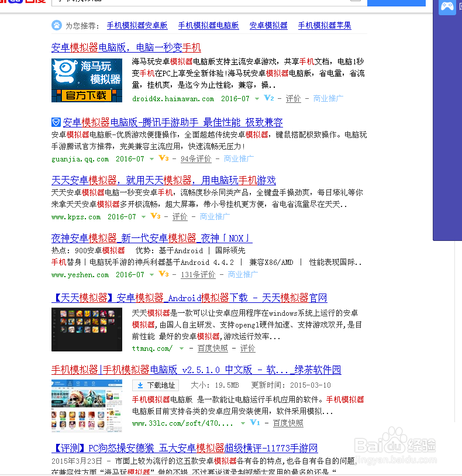Click the V1 trust badge for www.33lc.com

254,423
